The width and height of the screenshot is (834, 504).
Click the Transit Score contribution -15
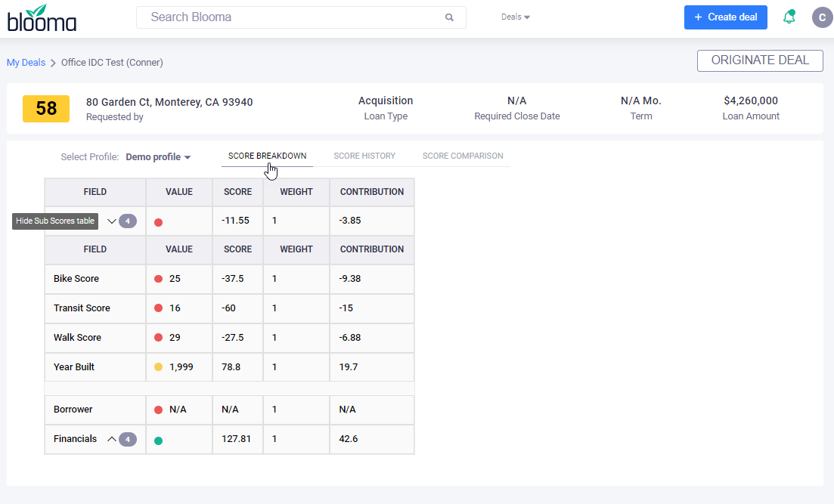click(x=346, y=308)
